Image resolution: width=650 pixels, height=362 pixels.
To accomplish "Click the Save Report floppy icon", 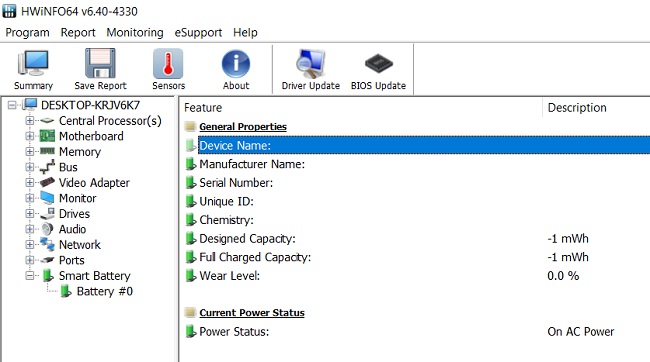I will coord(100,63).
